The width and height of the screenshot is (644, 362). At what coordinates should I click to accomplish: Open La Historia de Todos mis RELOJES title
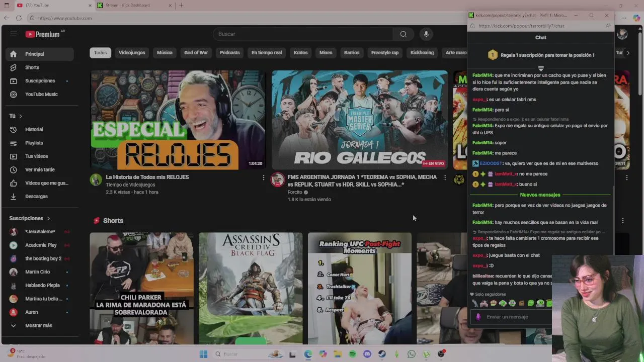[147, 177]
